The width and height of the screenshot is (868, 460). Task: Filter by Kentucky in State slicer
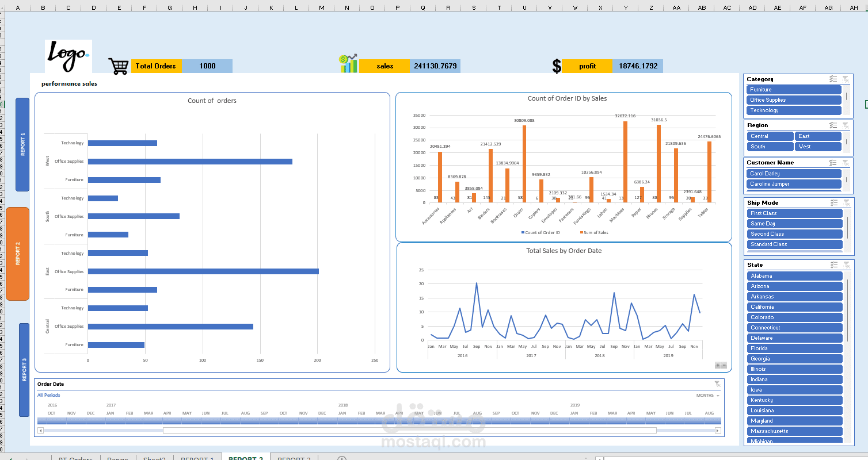[794, 400]
